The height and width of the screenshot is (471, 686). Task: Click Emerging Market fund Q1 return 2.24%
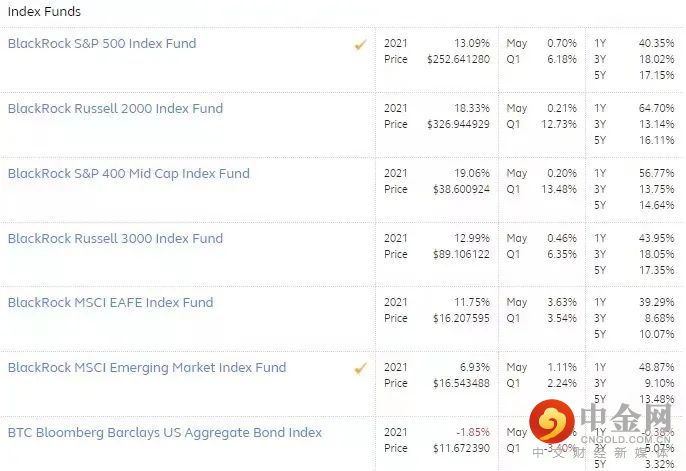[x=562, y=383]
